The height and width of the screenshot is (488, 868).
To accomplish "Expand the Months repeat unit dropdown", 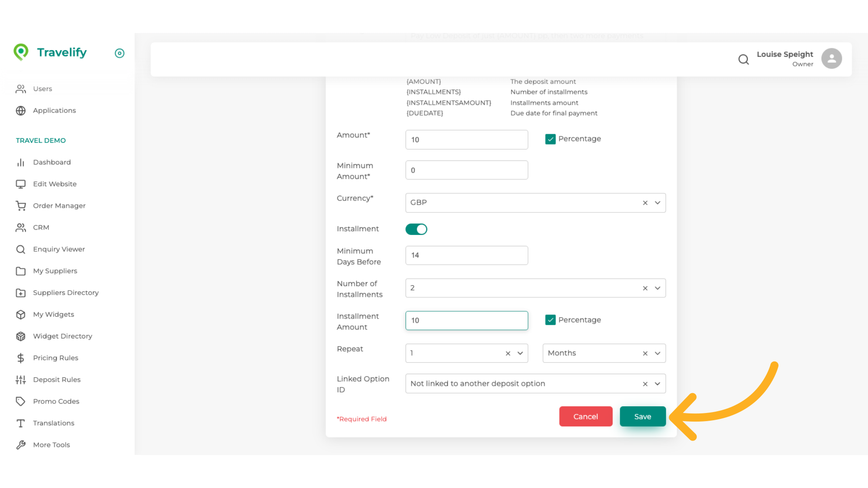I will (657, 353).
